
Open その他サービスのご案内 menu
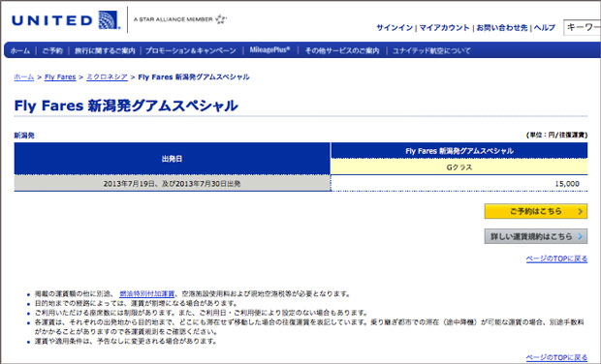(342, 50)
